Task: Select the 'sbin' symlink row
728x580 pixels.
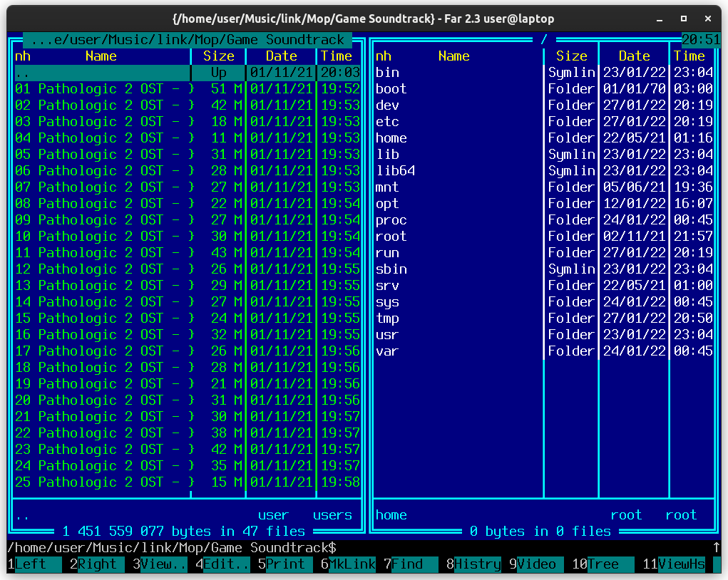Action: [x=544, y=269]
